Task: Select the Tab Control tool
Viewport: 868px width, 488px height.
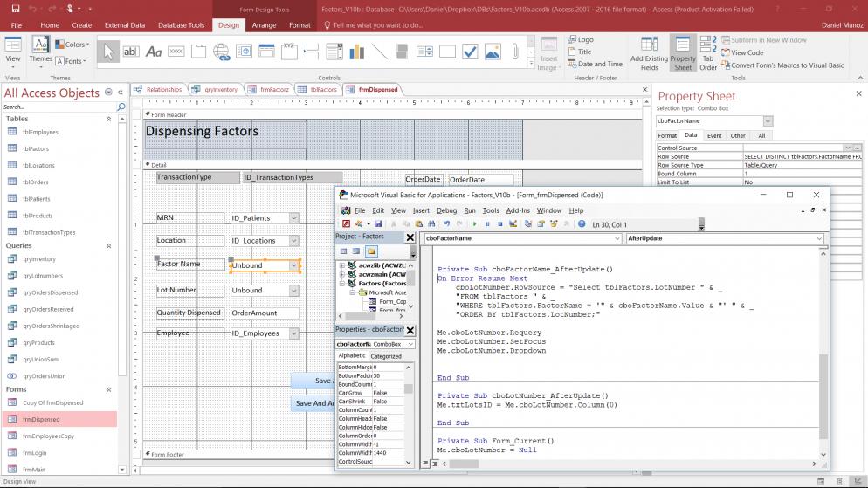Action: pos(199,52)
